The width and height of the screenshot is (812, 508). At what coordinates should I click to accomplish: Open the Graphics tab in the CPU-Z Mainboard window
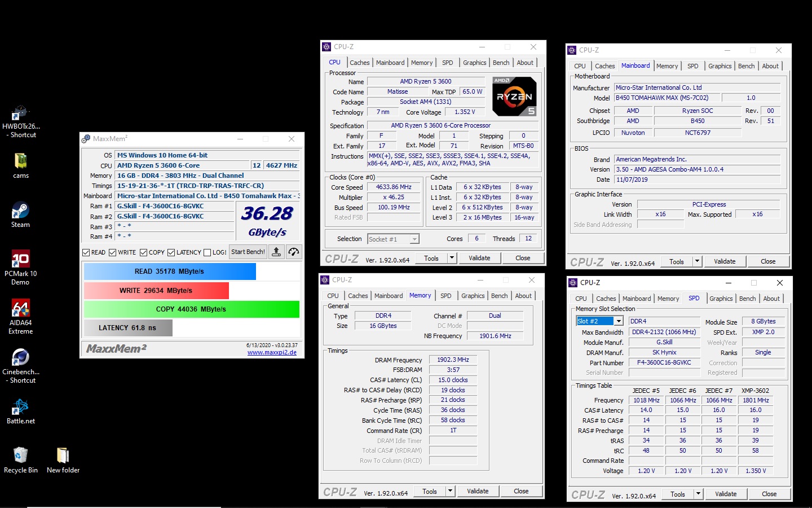coord(720,66)
